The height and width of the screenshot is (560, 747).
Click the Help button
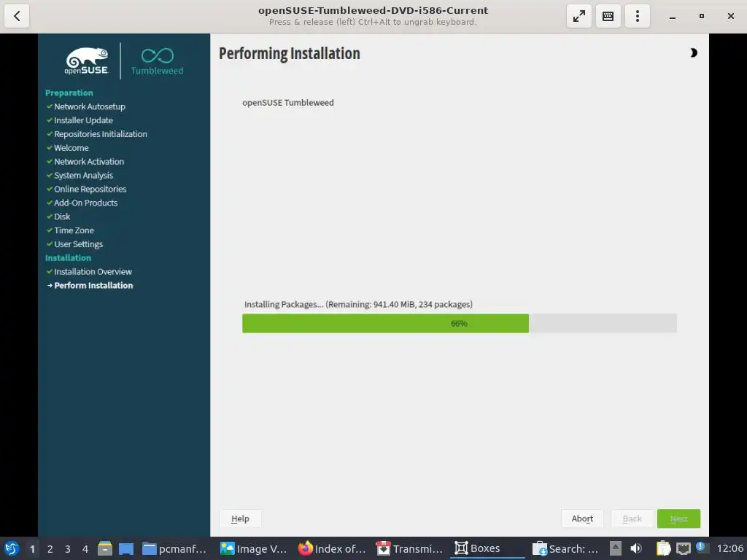(240, 518)
